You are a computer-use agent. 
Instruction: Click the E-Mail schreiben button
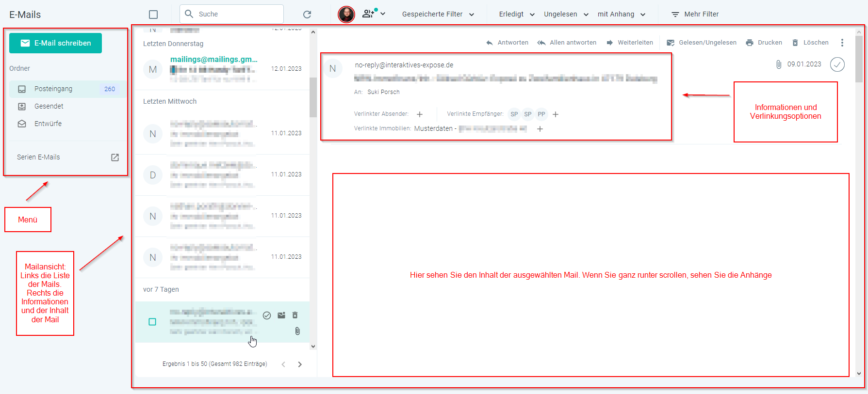tap(55, 43)
